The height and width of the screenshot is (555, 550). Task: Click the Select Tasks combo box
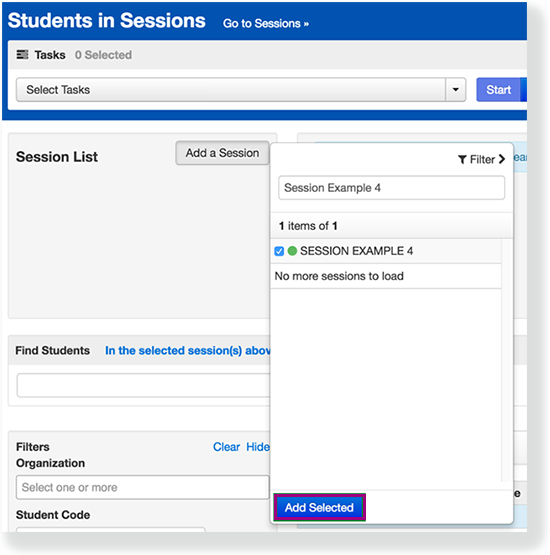[x=241, y=90]
